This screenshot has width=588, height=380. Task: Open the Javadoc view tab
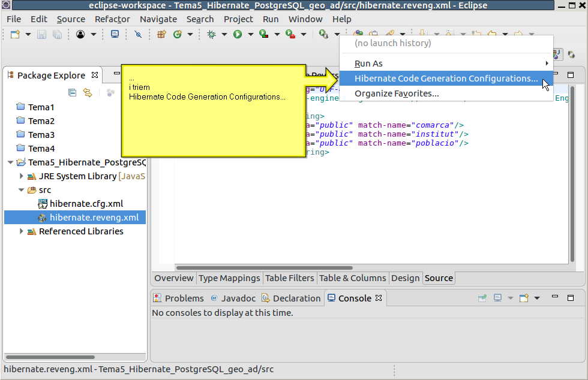point(233,298)
